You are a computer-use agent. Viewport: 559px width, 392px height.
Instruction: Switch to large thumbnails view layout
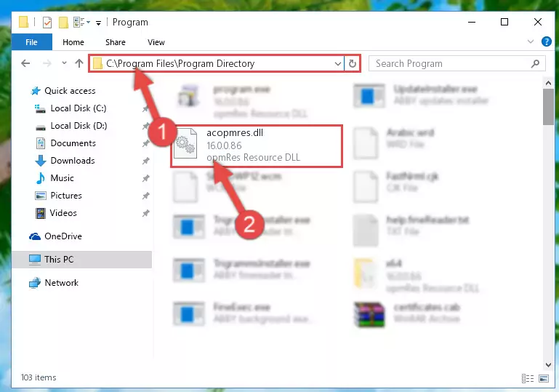544,378
